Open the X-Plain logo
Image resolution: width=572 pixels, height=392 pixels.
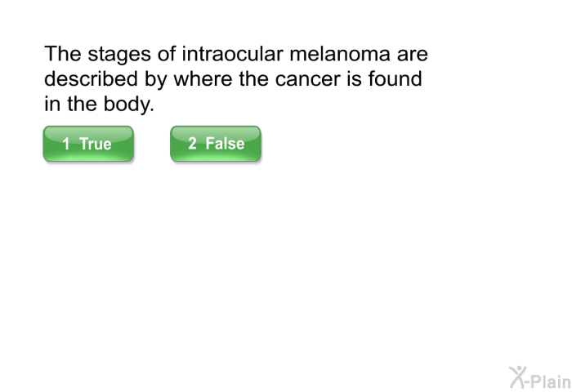pyautogui.click(x=540, y=378)
